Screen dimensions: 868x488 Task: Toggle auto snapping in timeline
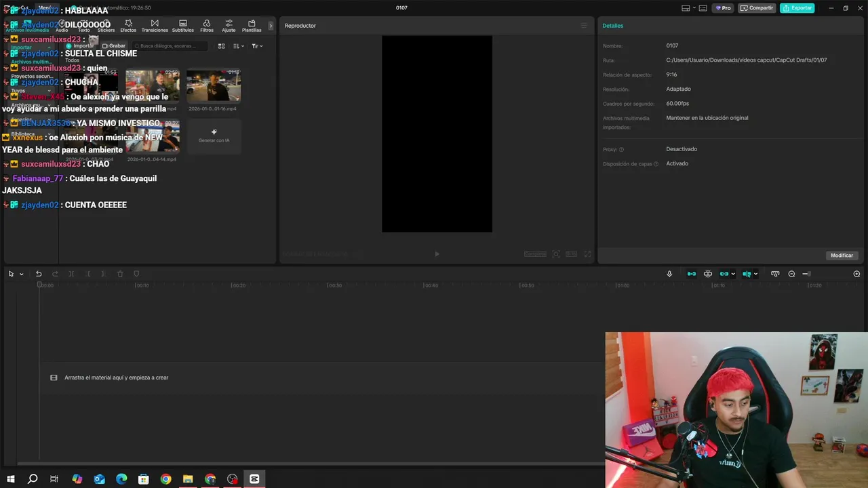(x=708, y=274)
